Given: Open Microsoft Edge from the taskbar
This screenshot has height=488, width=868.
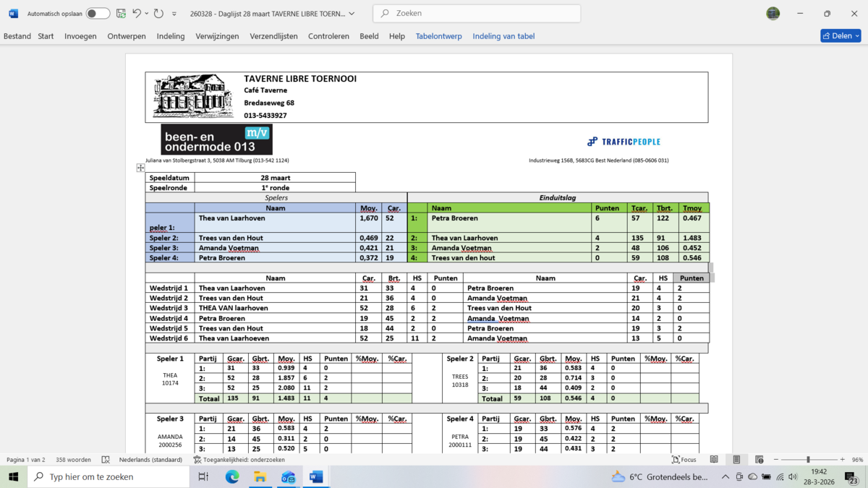Looking at the screenshot, I should 232,476.
